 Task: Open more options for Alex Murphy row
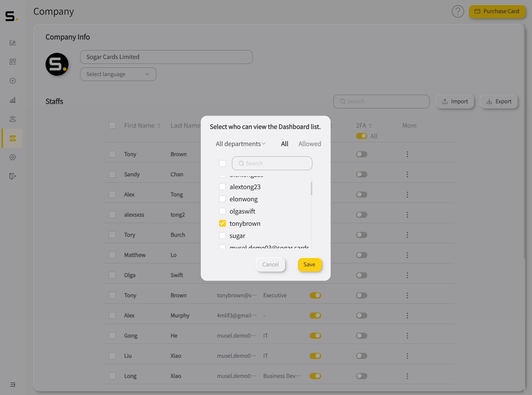407,316
